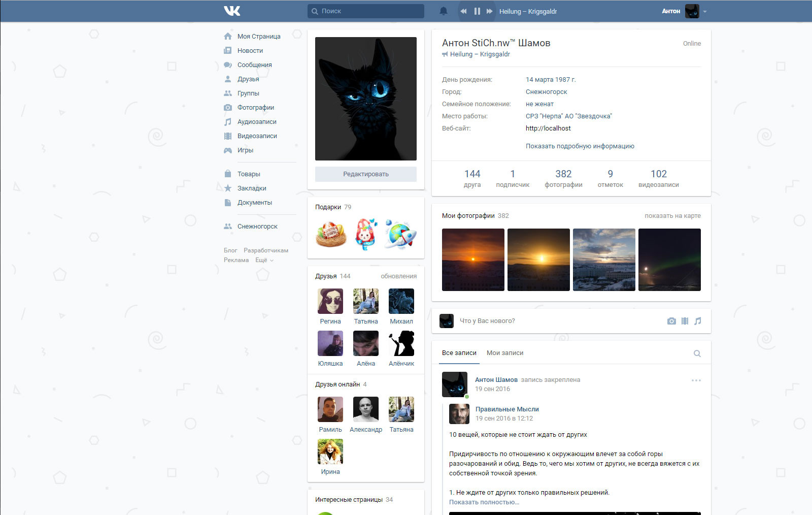The height and width of the screenshot is (515, 812).
Task: Open friend Юляшка's avatar
Action: click(x=330, y=343)
